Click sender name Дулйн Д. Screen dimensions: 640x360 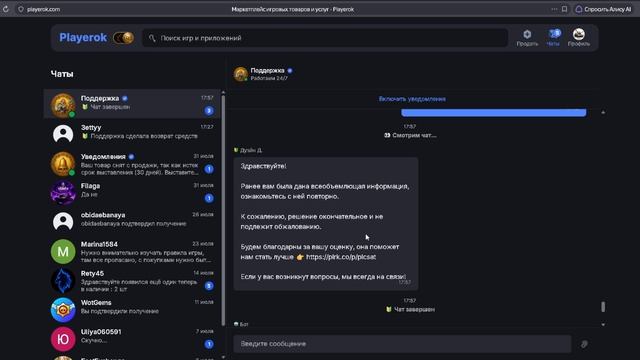coord(251,150)
